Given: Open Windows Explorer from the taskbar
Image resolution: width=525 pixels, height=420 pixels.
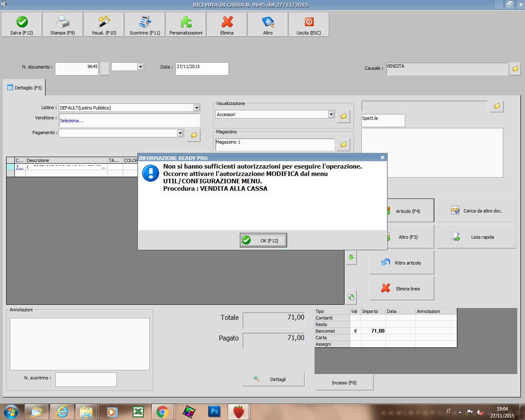Looking at the screenshot, I should point(86,411).
